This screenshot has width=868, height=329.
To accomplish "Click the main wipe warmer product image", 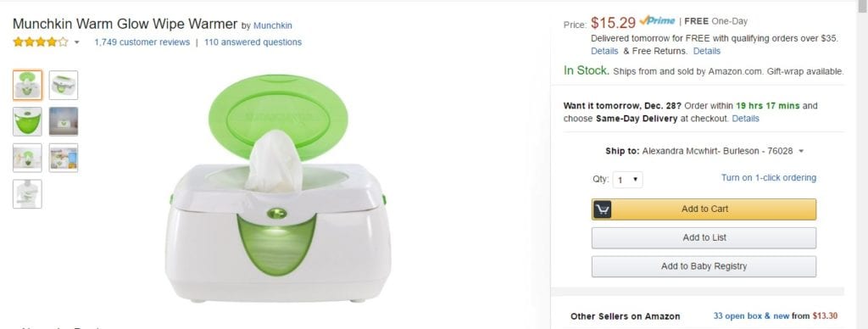I will (278, 189).
